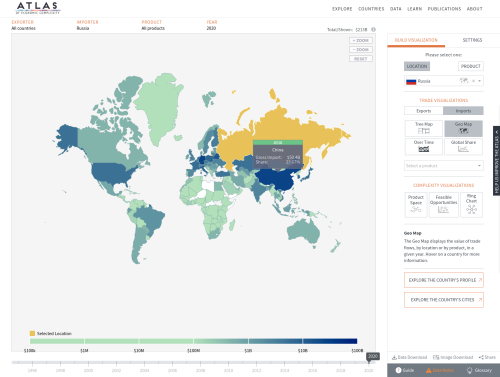The image size is (500, 377).
Task: Select the Geo Map visualization
Action: pyautogui.click(x=463, y=128)
